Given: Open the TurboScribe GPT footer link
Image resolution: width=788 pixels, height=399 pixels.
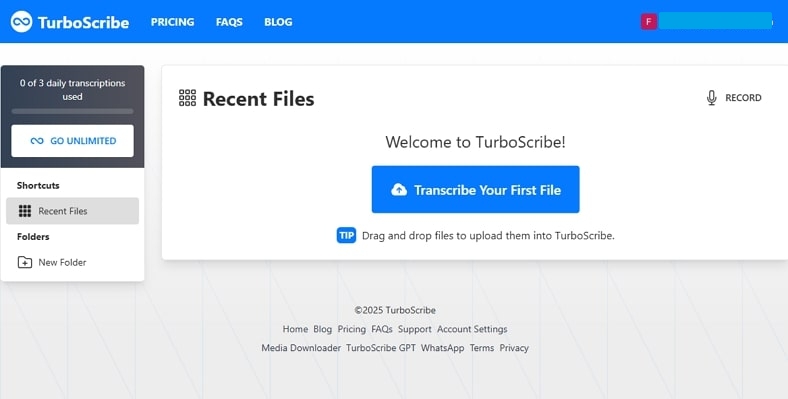Looking at the screenshot, I should pyautogui.click(x=381, y=348).
